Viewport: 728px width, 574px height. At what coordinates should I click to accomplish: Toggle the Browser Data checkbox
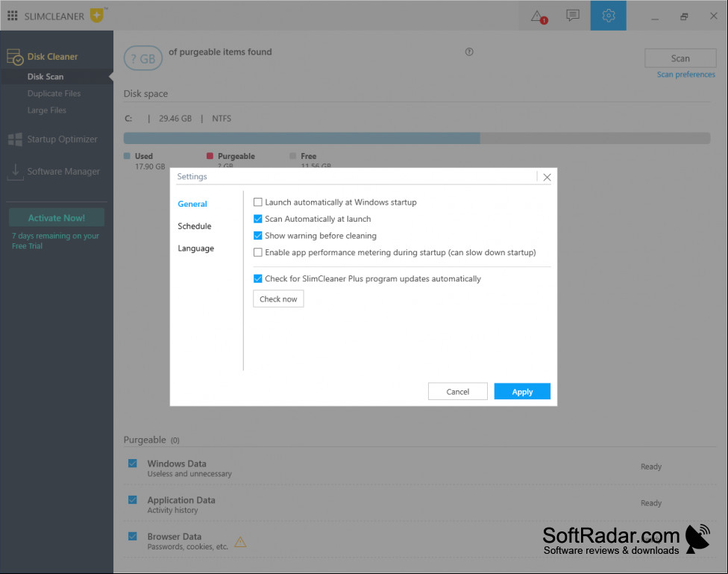133,537
